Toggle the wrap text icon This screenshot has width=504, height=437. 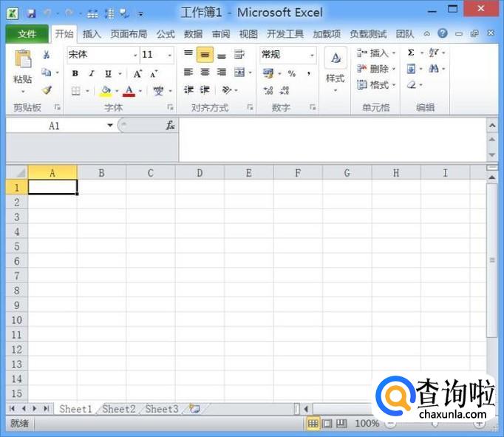(239, 54)
